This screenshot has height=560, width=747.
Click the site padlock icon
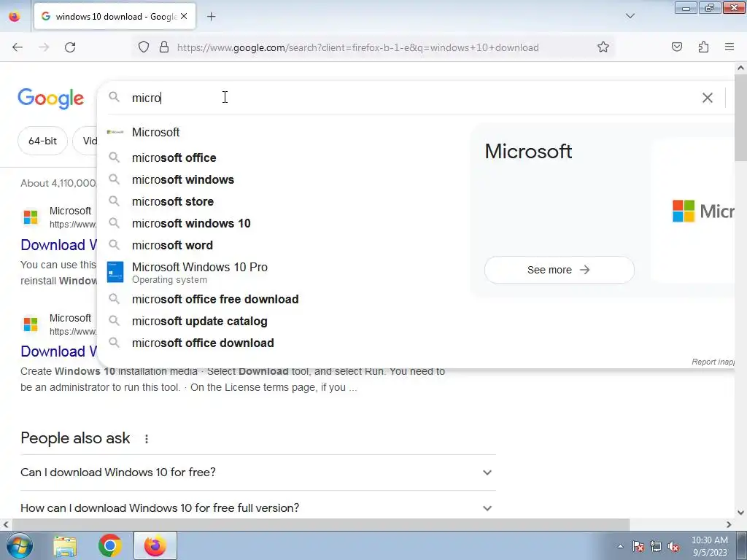(x=164, y=47)
